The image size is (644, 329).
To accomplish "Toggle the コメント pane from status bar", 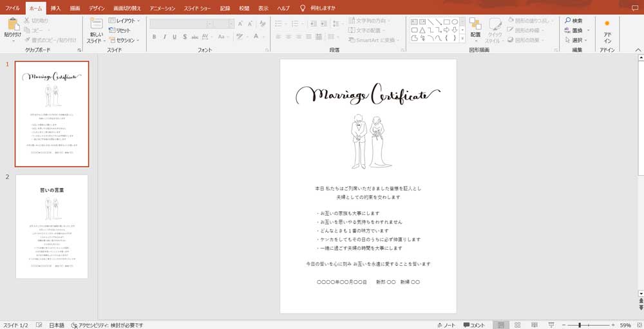I will point(474,325).
